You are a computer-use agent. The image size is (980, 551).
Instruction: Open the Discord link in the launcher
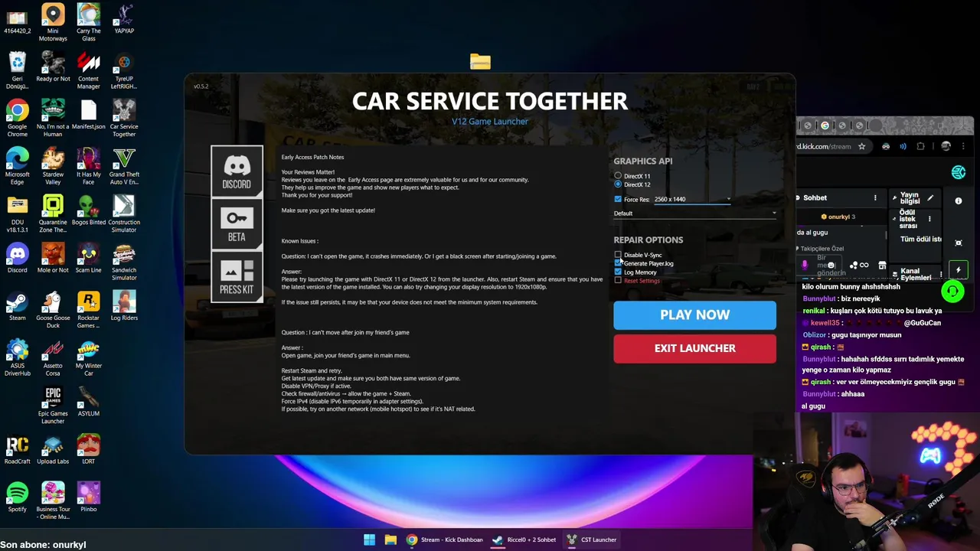(x=237, y=171)
